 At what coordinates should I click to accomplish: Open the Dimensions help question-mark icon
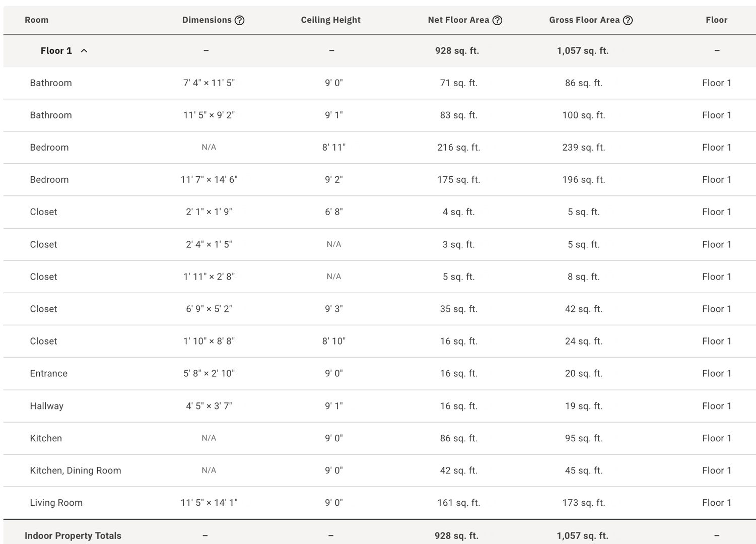pos(240,20)
